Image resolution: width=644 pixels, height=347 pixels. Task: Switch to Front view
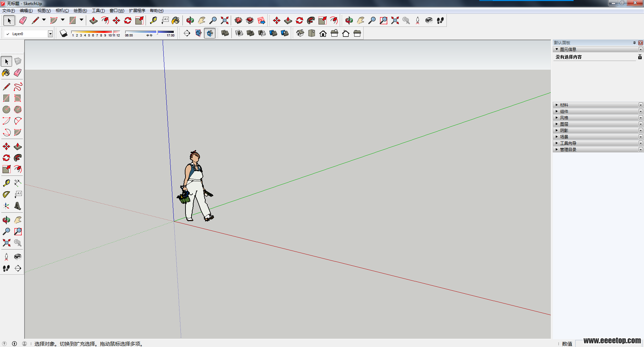pyautogui.click(x=323, y=33)
